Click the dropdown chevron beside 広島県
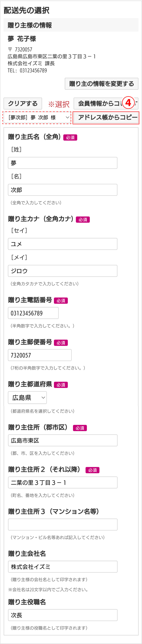This screenshot has height=644, width=142. 43,398
